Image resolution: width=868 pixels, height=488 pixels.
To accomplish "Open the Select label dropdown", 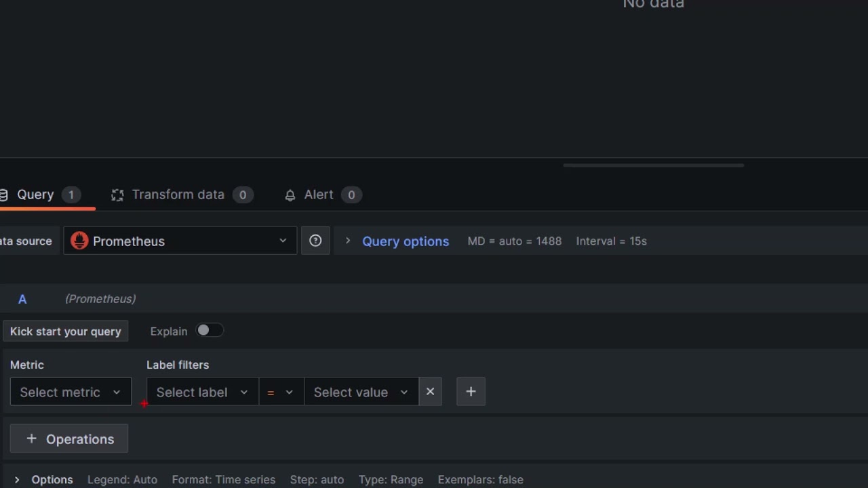I will click(202, 392).
